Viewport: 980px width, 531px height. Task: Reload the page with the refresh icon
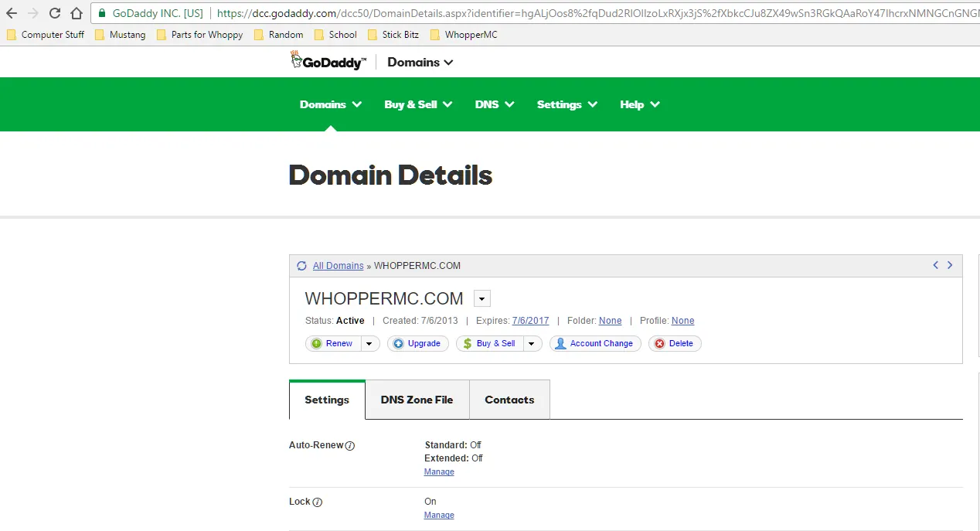click(54, 13)
